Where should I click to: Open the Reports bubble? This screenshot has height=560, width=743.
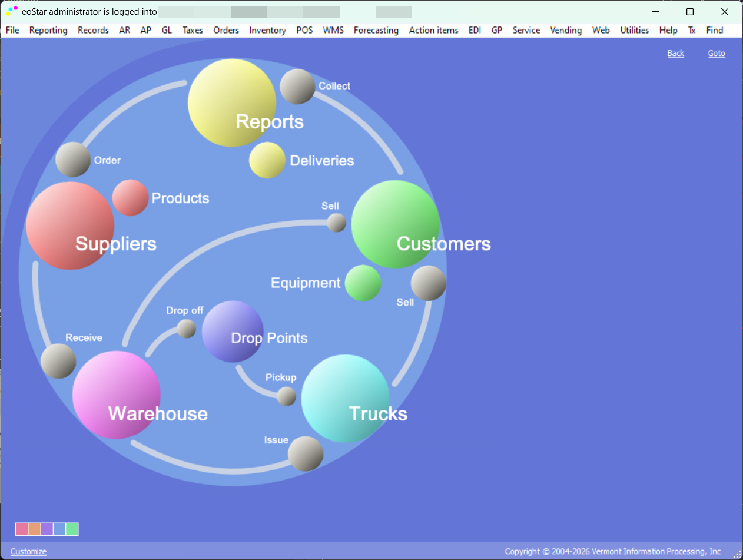point(232,103)
